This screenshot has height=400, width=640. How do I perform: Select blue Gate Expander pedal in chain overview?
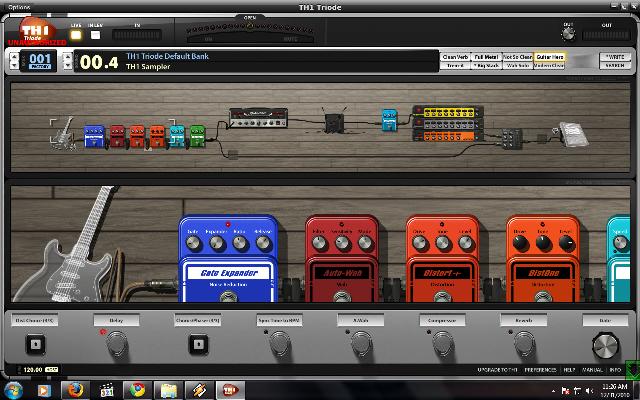94,136
